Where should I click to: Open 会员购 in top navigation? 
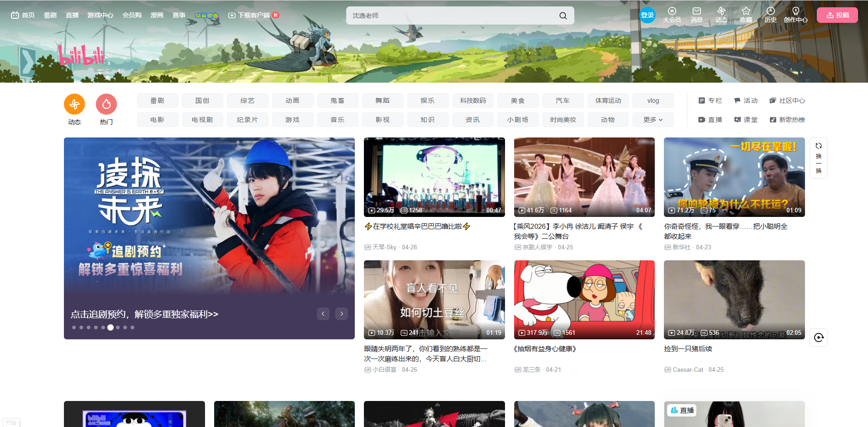[132, 15]
